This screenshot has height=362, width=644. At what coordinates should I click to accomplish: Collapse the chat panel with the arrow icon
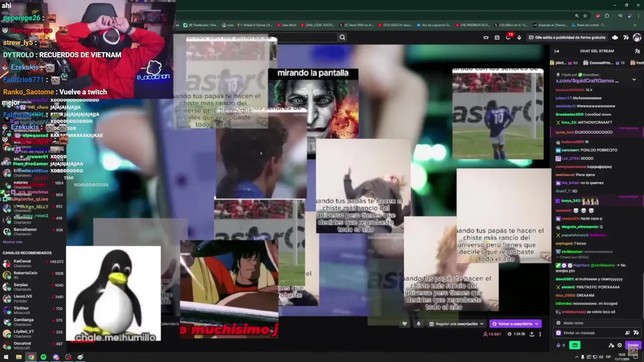(x=557, y=51)
